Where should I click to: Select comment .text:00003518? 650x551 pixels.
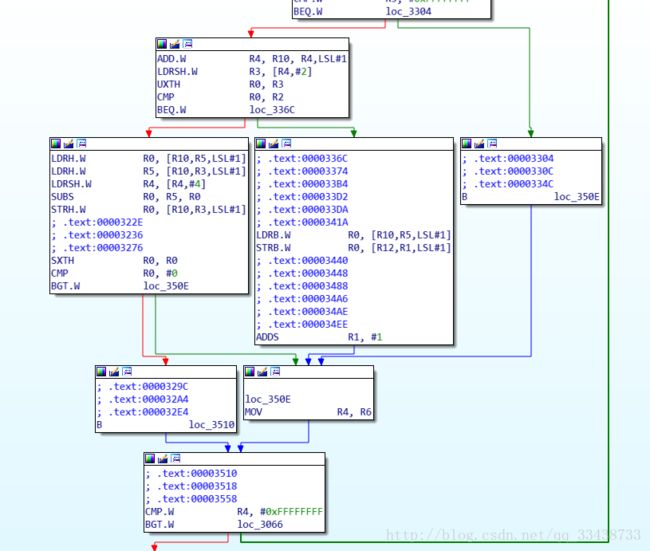[191, 486]
